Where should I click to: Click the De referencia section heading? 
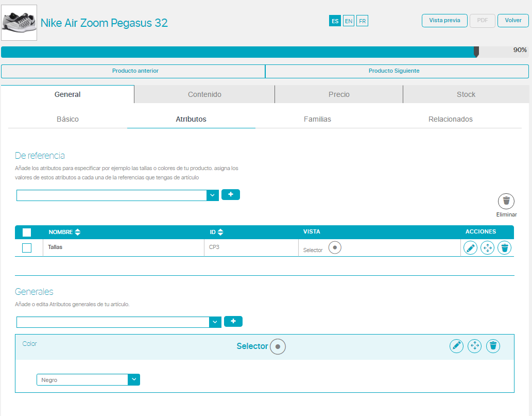click(x=40, y=156)
